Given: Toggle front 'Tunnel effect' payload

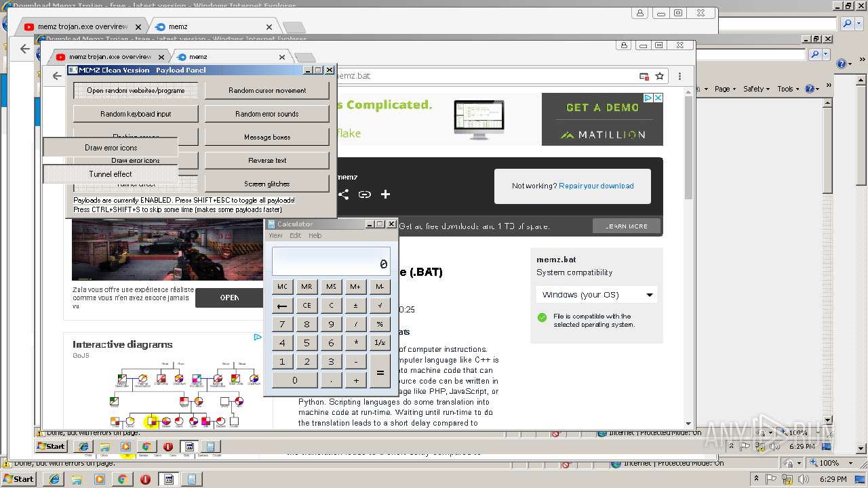Looking at the screenshot, I should (111, 174).
